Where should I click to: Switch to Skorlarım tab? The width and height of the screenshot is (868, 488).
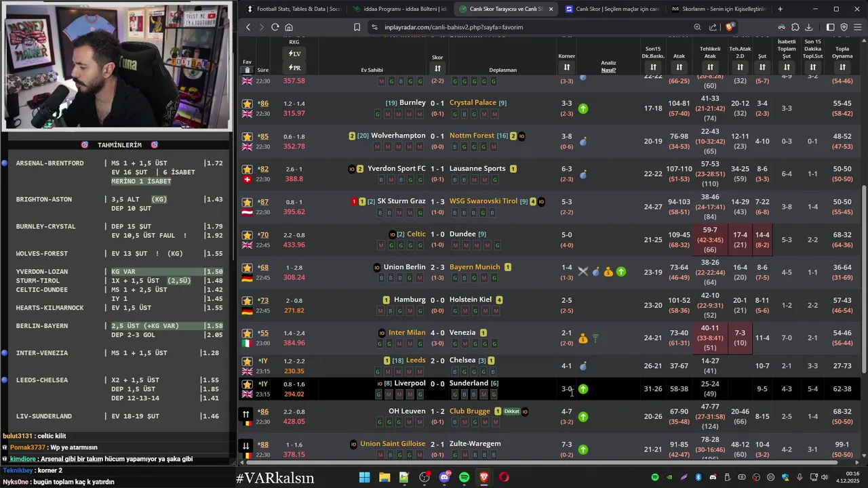click(718, 9)
